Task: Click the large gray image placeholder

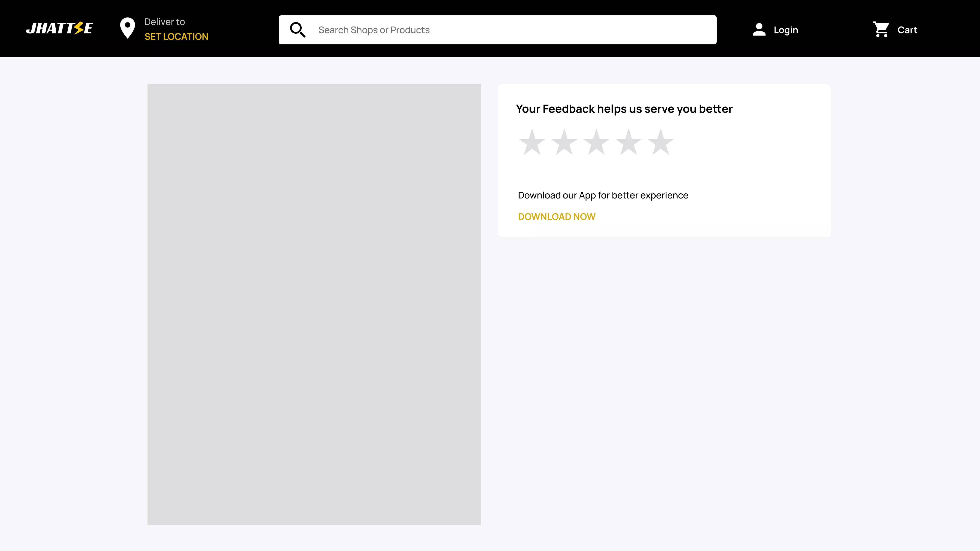Action: [314, 304]
